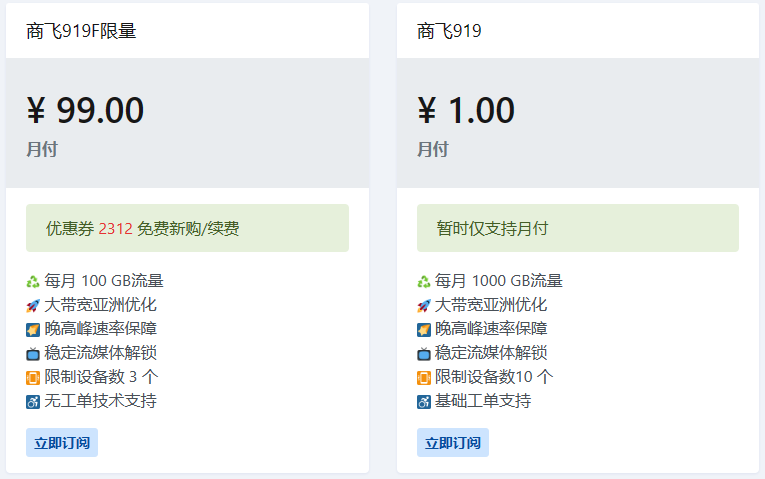Click recycle icon beside 每月 1000 GB流量
Screen dimensions: 765x479
[424, 282]
